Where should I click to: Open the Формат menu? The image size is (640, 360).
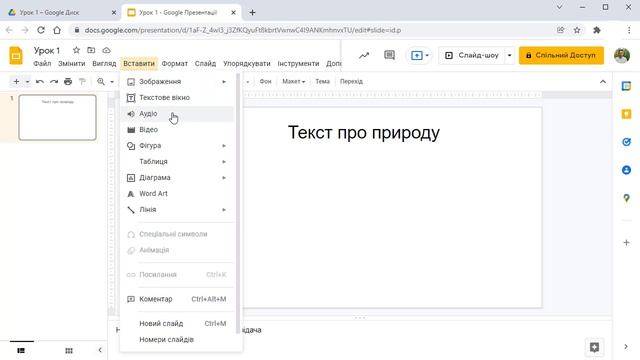point(175,64)
